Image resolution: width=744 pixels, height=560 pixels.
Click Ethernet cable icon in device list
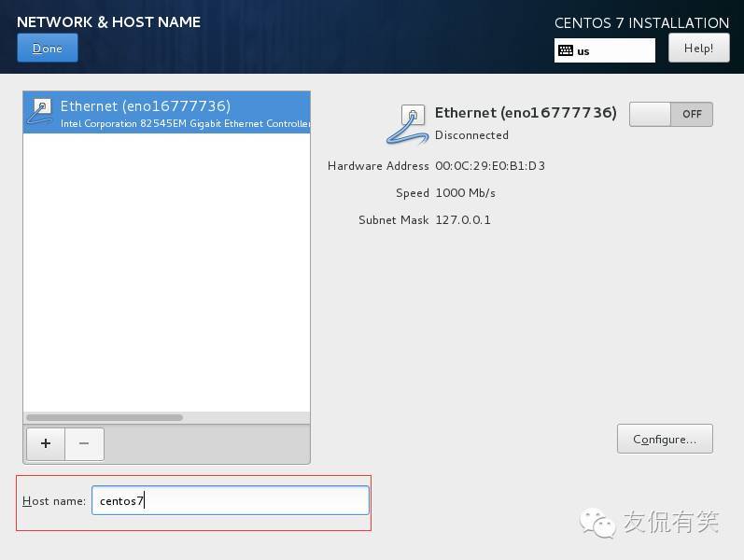tap(41, 111)
